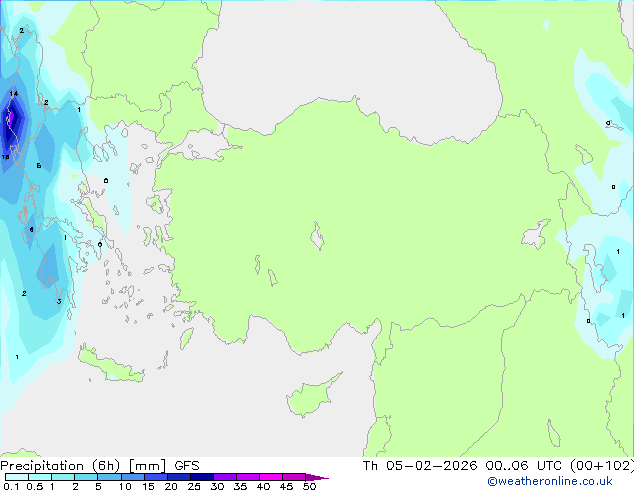Screen dimensions: 634x490
Task: Click the purple peak precipitation spot on the map
Action: pyautogui.click(x=11, y=117)
